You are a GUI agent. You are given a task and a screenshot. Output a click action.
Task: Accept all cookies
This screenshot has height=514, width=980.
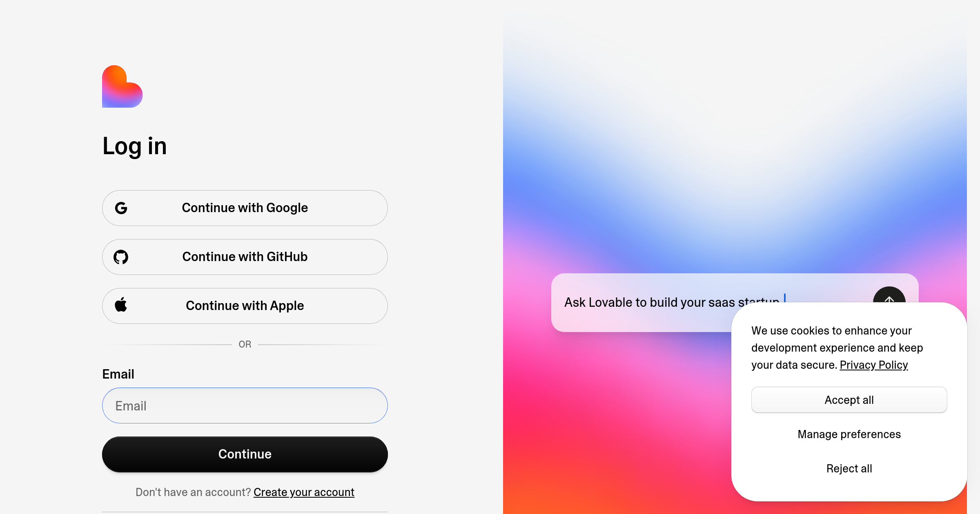click(849, 400)
